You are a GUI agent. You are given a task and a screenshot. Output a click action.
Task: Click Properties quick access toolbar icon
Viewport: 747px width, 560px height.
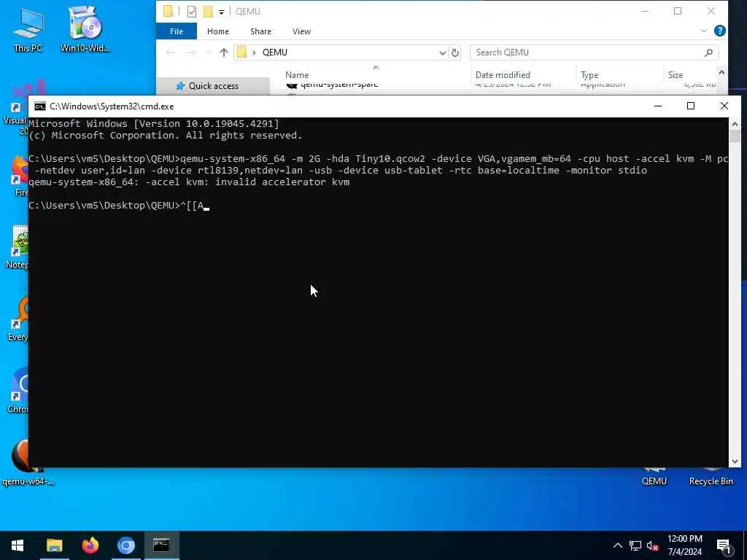point(192,12)
